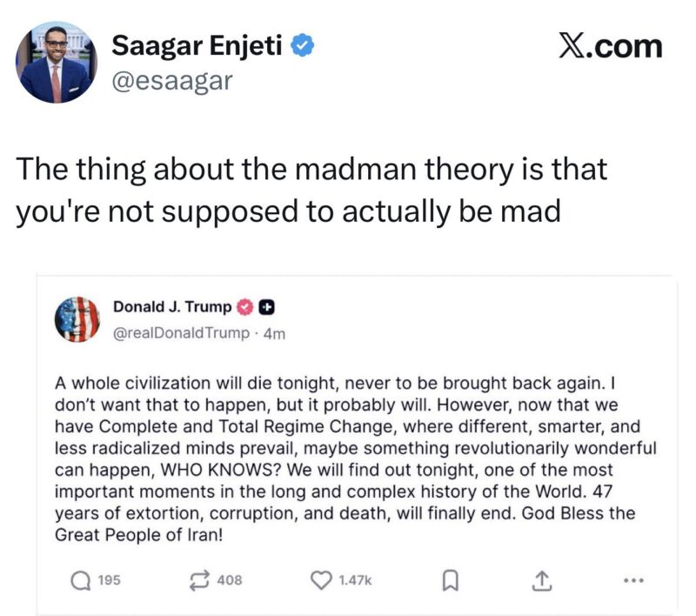This screenshot has height=616, width=696.
Task: Click the Saagar Enjeti display name
Action: pyautogui.click(x=197, y=47)
